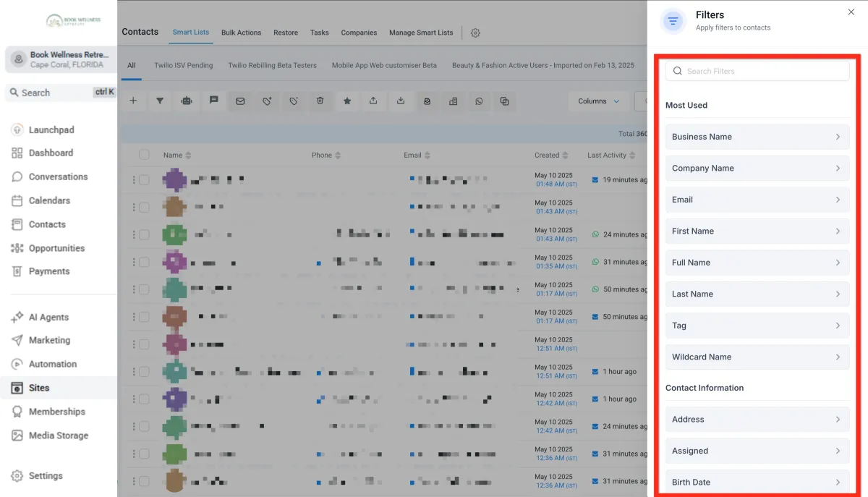Check the contact created at 01:48 AM
868x497 pixels.
coord(144,179)
